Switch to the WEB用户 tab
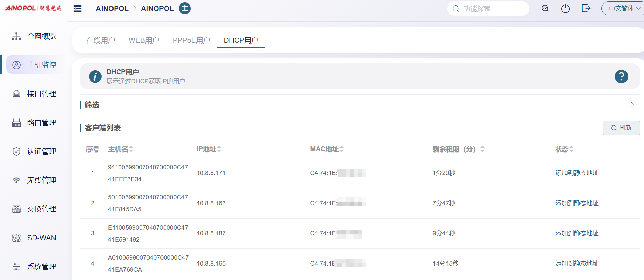The height and width of the screenshot is (280, 644). (x=144, y=40)
